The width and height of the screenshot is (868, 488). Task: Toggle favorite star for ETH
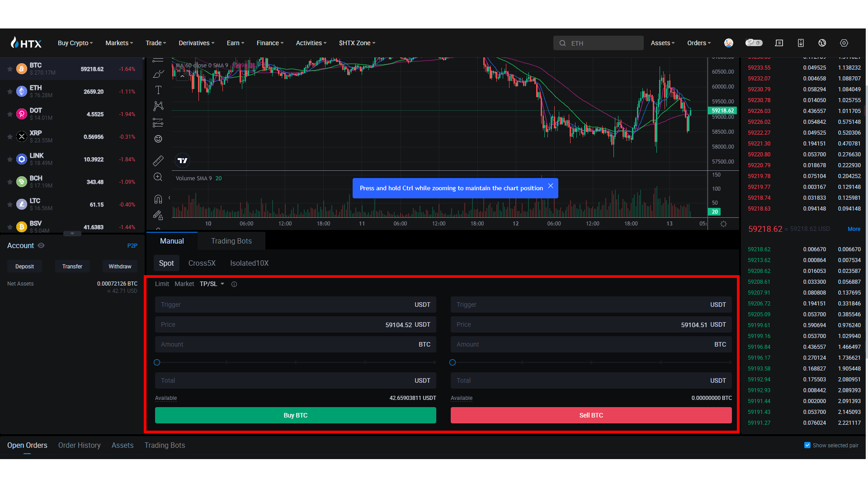point(9,92)
